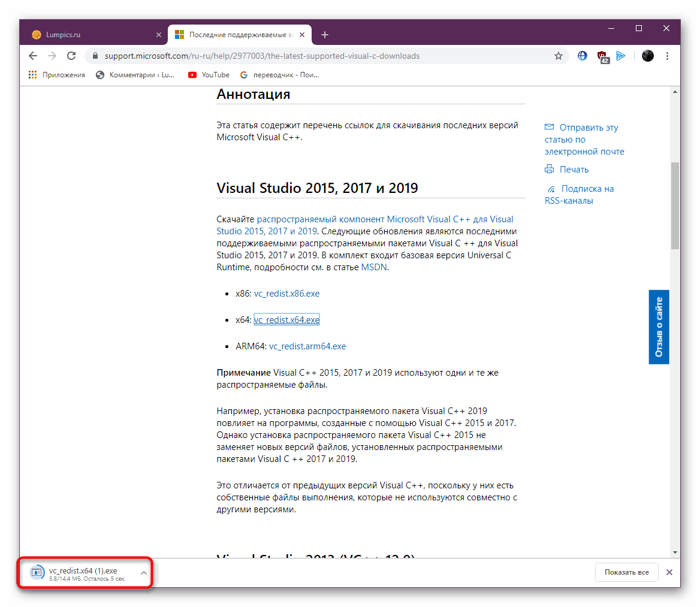Maximize the Chrome window

[639, 28]
